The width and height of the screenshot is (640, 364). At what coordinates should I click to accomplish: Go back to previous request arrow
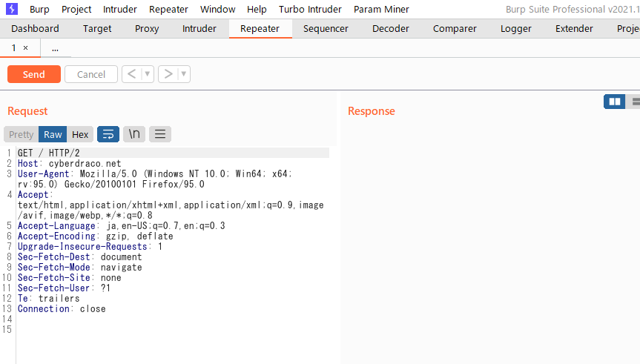[x=131, y=74]
